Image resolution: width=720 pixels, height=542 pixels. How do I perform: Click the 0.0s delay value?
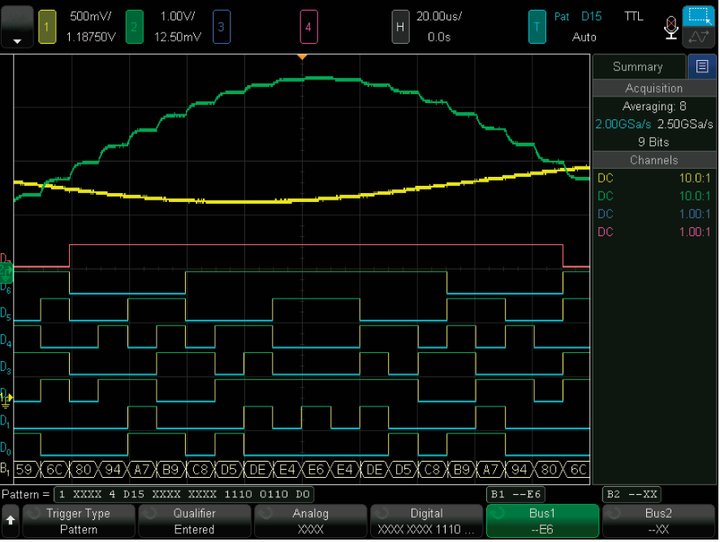[439, 37]
